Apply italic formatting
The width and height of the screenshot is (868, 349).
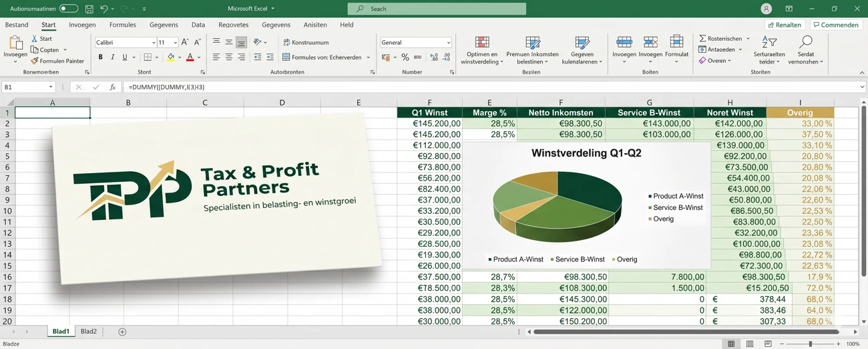[112, 57]
